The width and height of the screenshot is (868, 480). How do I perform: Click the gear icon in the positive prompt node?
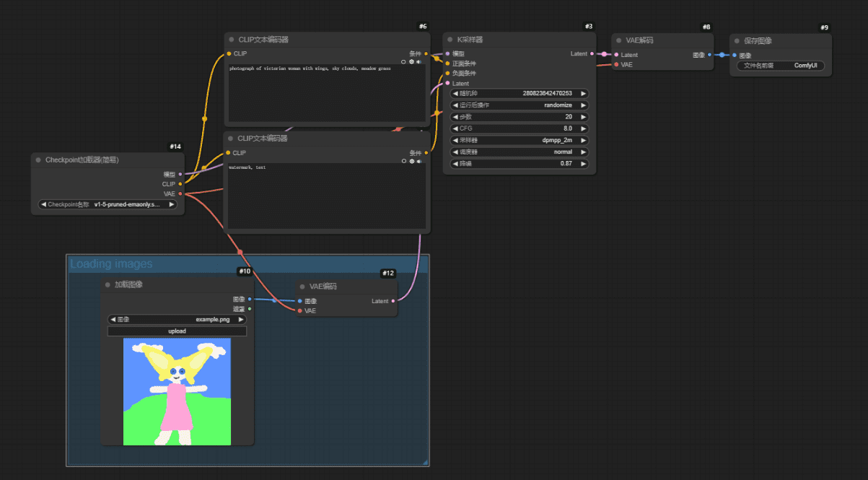point(411,61)
